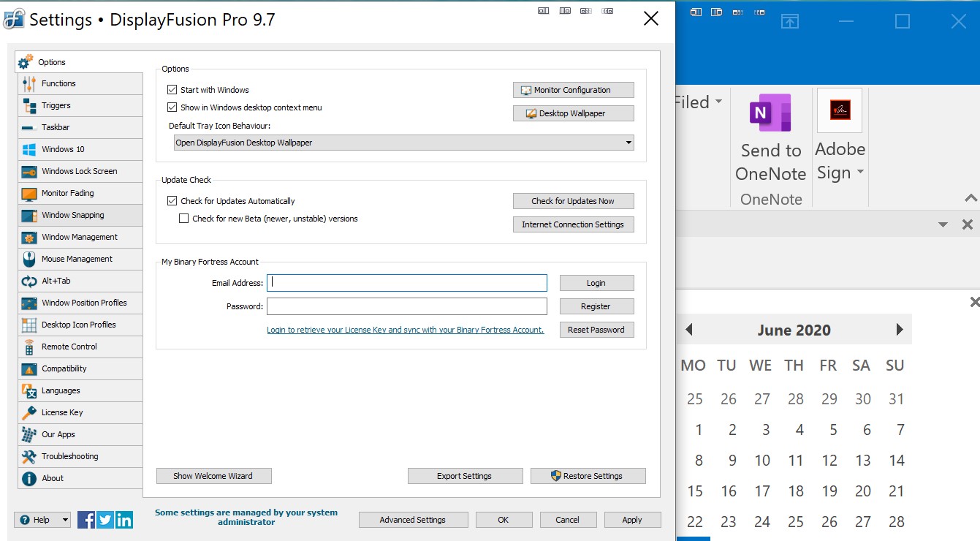Click the Twitter icon in bottom bar
The image size is (980, 541).
click(x=105, y=520)
